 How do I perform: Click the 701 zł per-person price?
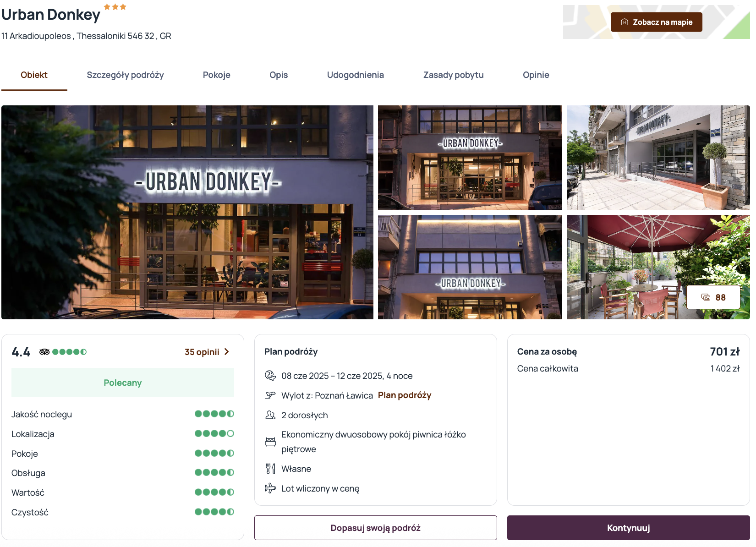coord(725,351)
